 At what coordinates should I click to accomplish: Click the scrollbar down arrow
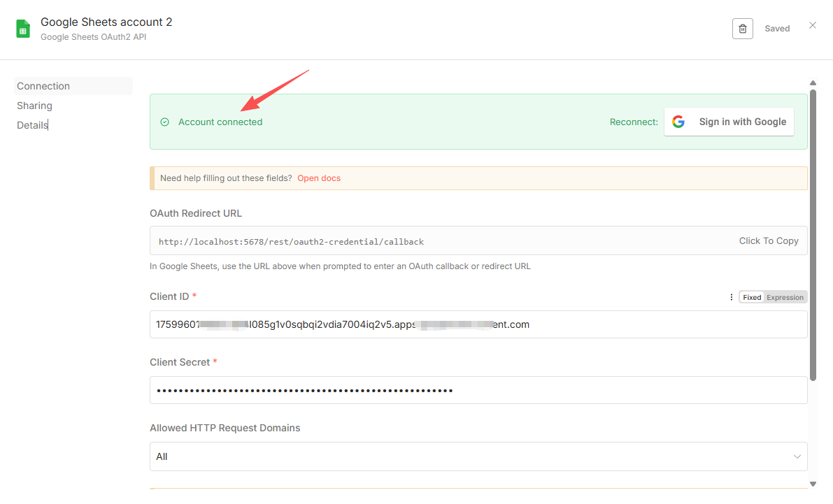[813, 483]
